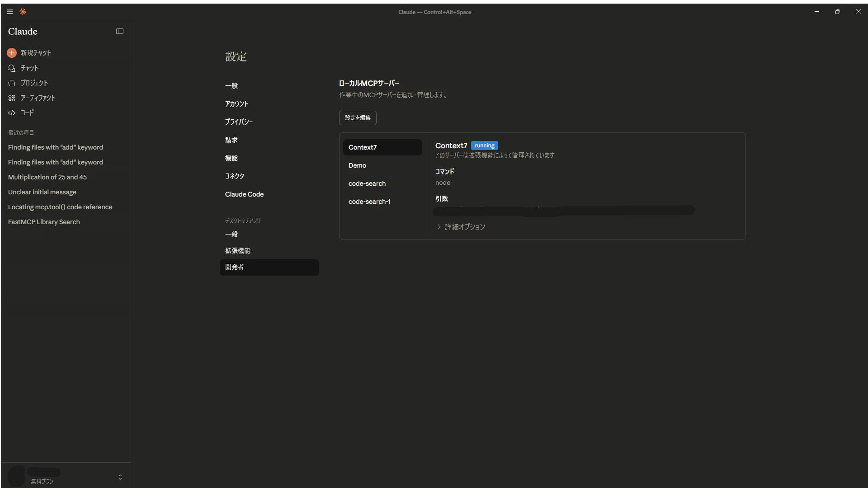
Task: Click 設定を編集 edit config button
Action: tap(358, 118)
